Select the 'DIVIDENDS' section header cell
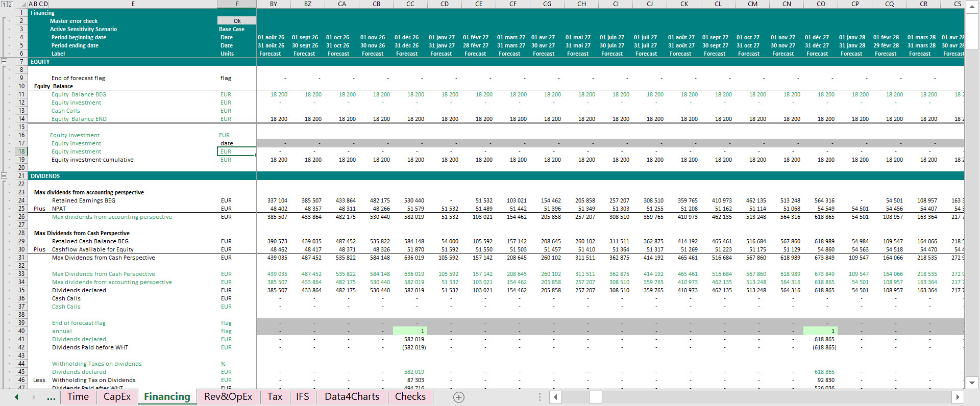This screenshot has height=406, width=980. click(x=45, y=176)
